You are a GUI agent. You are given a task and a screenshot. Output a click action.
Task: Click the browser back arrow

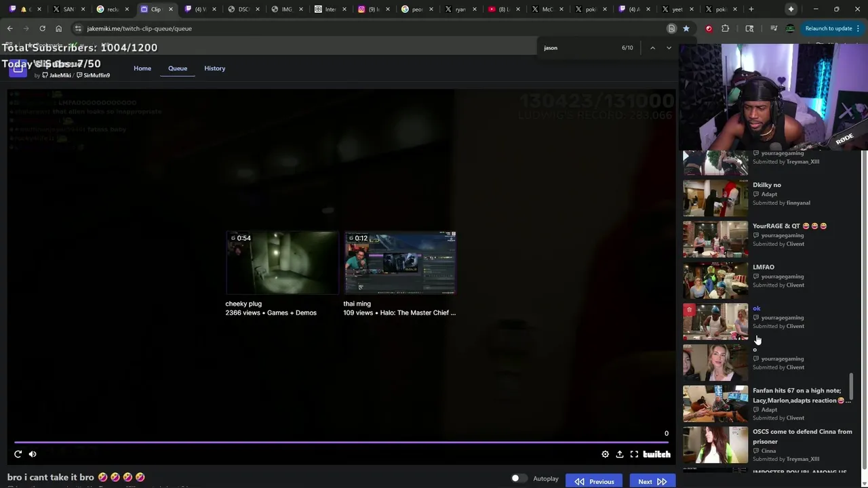click(x=9, y=28)
